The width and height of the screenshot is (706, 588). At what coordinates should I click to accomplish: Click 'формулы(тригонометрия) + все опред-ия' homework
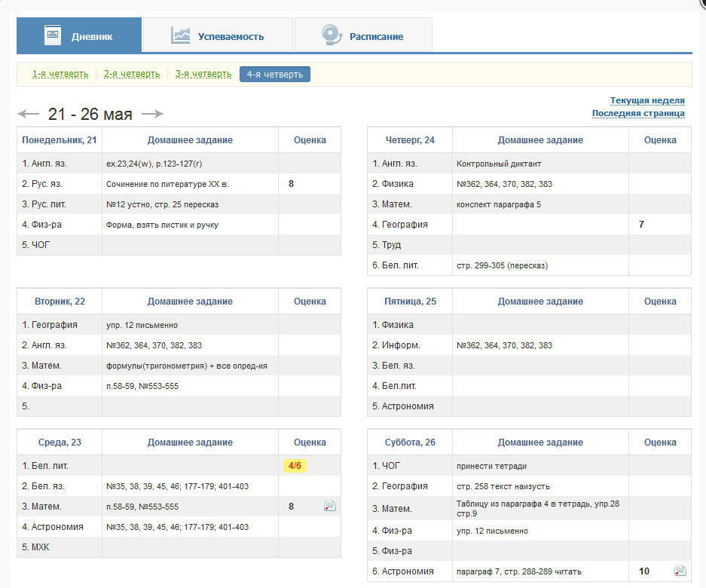pyautogui.click(x=187, y=366)
